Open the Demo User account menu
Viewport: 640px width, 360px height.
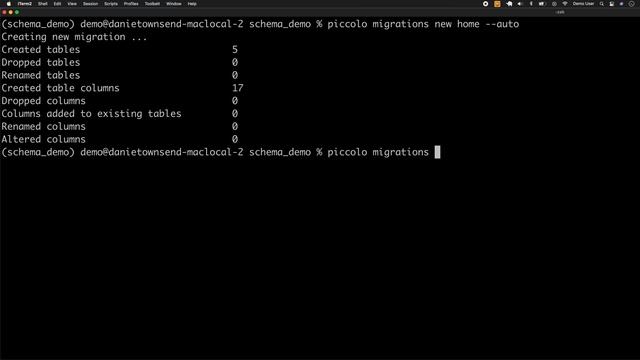click(x=583, y=4)
